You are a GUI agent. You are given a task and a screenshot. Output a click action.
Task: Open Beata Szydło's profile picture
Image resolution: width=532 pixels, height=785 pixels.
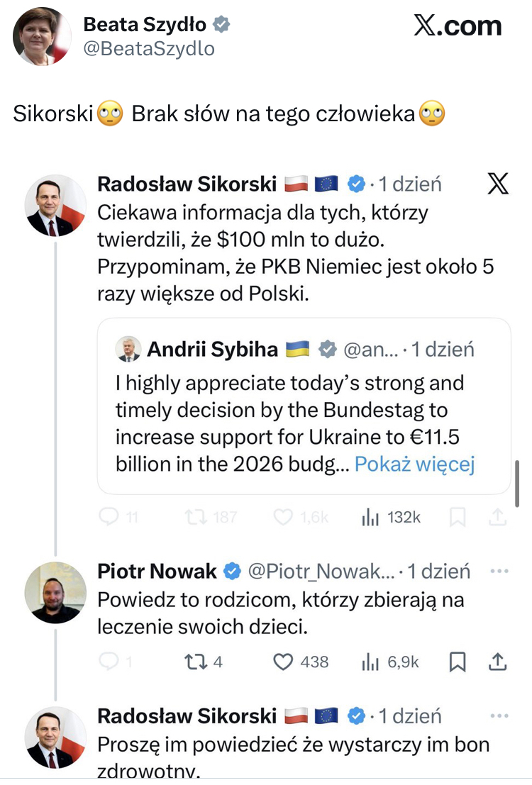[42, 35]
